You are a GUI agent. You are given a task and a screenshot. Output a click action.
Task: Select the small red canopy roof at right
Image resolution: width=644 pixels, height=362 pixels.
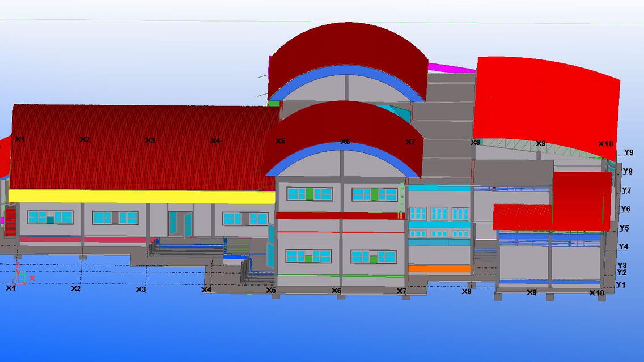523,217
